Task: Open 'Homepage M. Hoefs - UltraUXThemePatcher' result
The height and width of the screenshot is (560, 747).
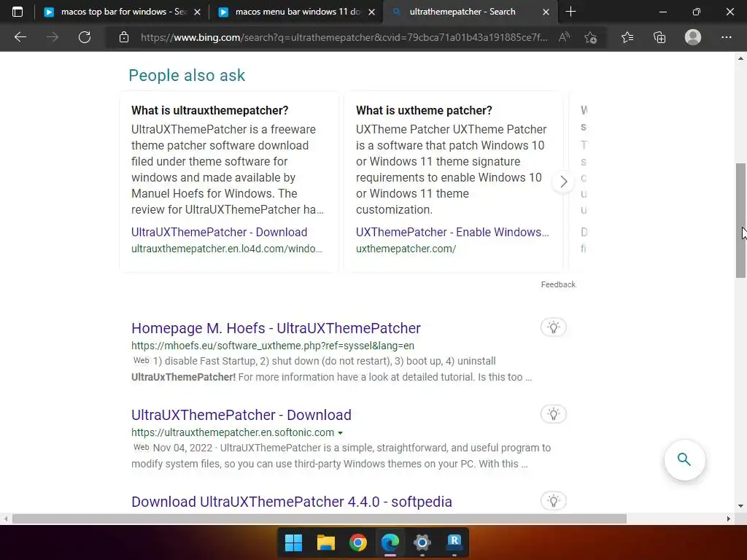Action: pos(276,328)
